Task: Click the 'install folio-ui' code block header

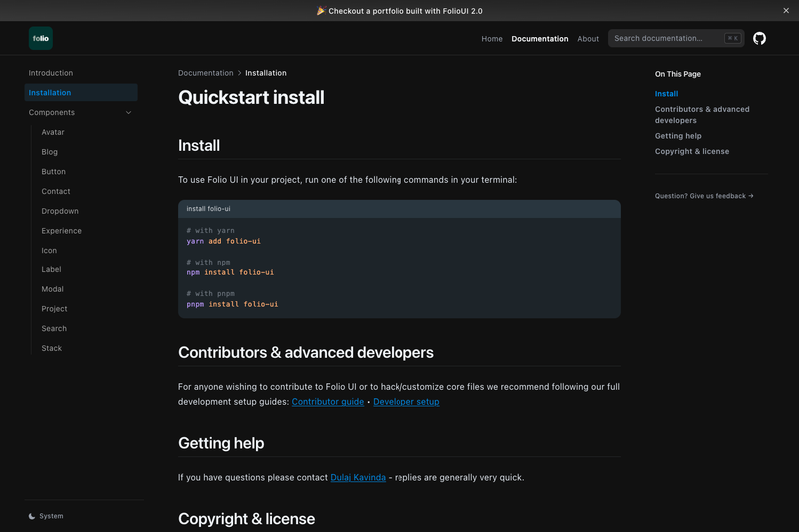Action: tap(399, 209)
